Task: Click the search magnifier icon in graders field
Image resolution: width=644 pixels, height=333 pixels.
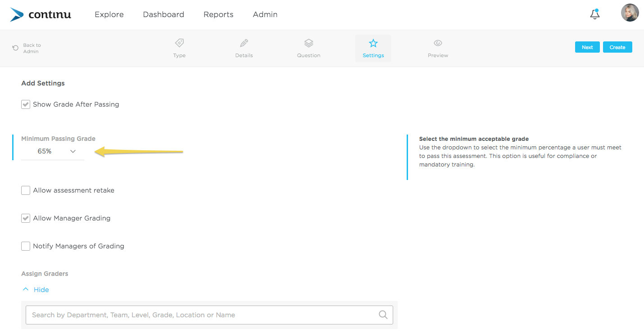Action: click(383, 315)
